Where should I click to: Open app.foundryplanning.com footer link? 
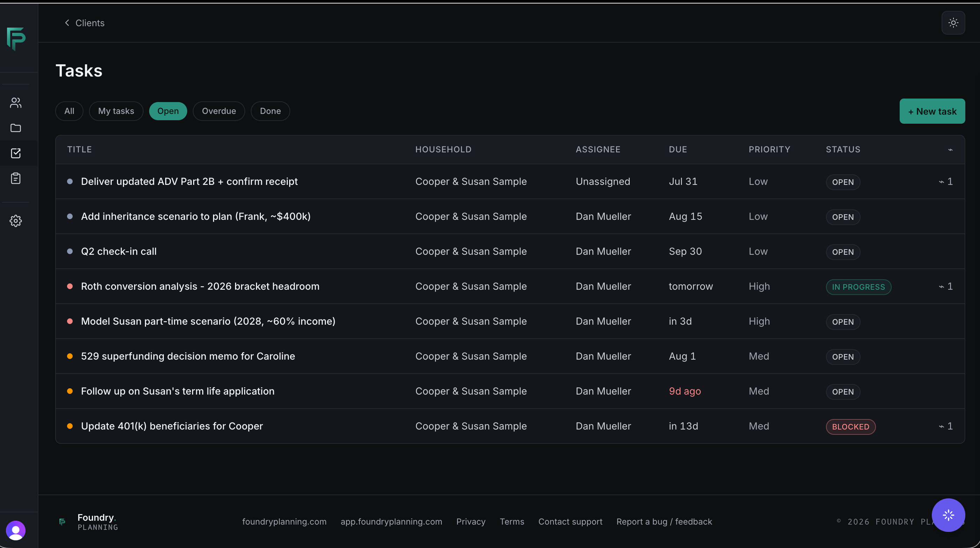tap(391, 522)
